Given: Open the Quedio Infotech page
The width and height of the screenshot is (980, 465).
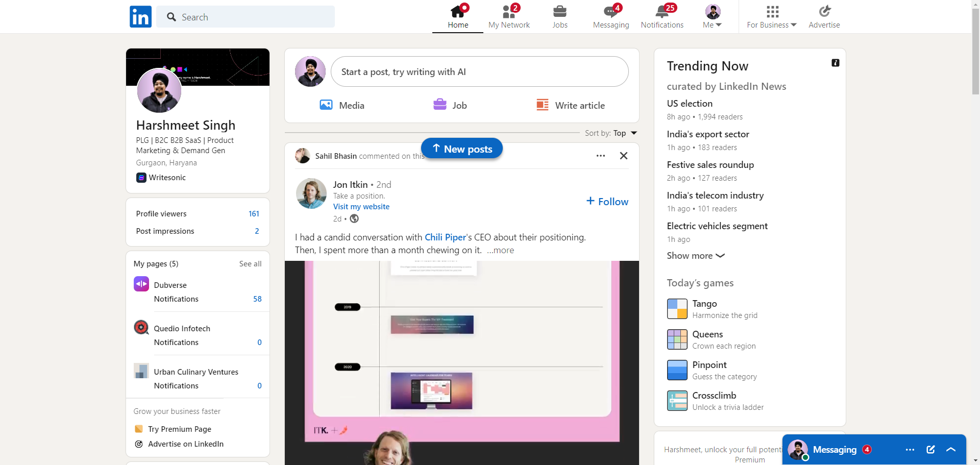Looking at the screenshot, I should [x=182, y=329].
